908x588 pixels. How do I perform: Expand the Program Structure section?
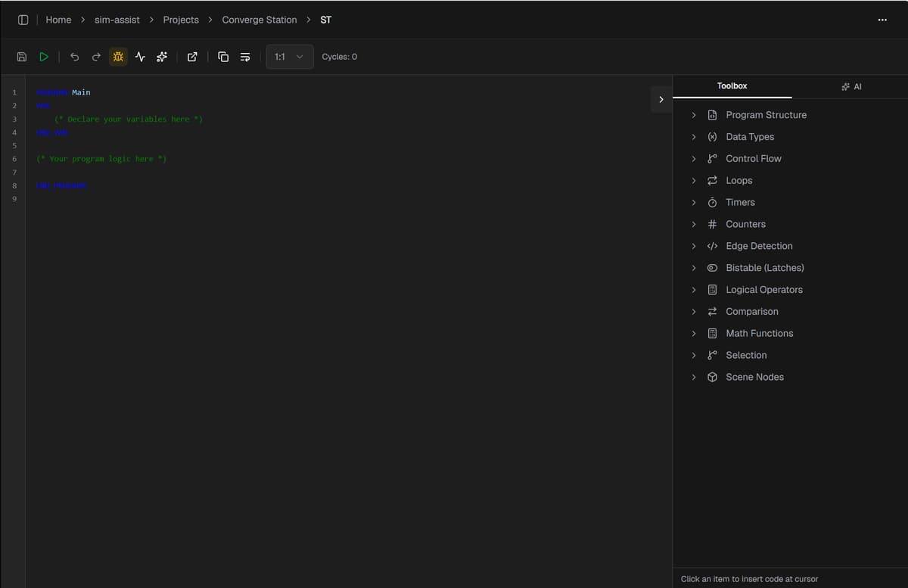click(765, 115)
